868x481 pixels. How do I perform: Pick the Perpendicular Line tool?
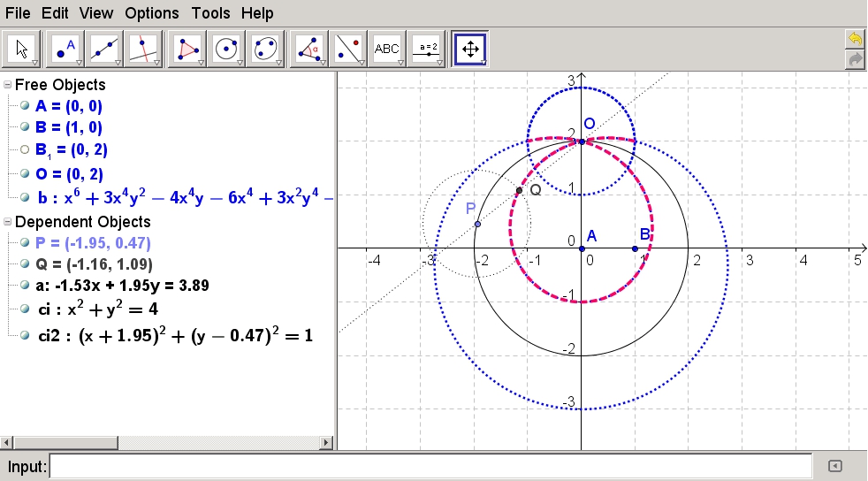pos(142,50)
